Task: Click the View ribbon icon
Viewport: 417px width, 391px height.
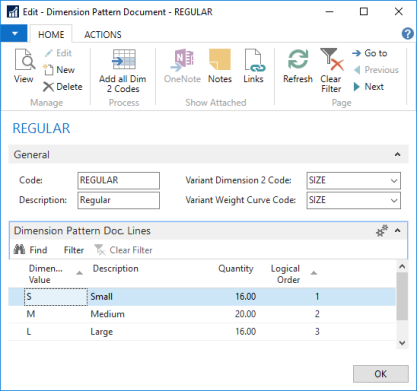Action: tap(24, 65)
